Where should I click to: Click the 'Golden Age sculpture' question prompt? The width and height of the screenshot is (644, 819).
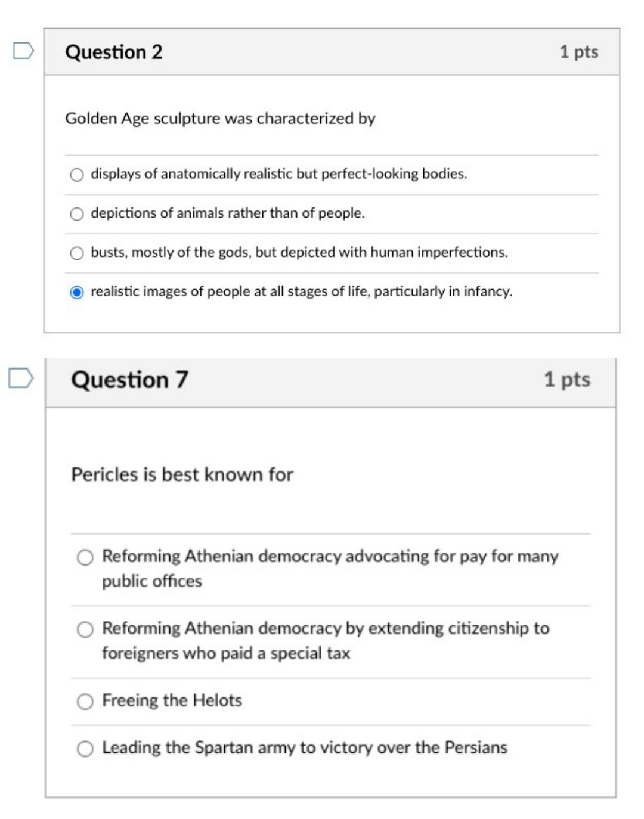[x=222, y=118]
